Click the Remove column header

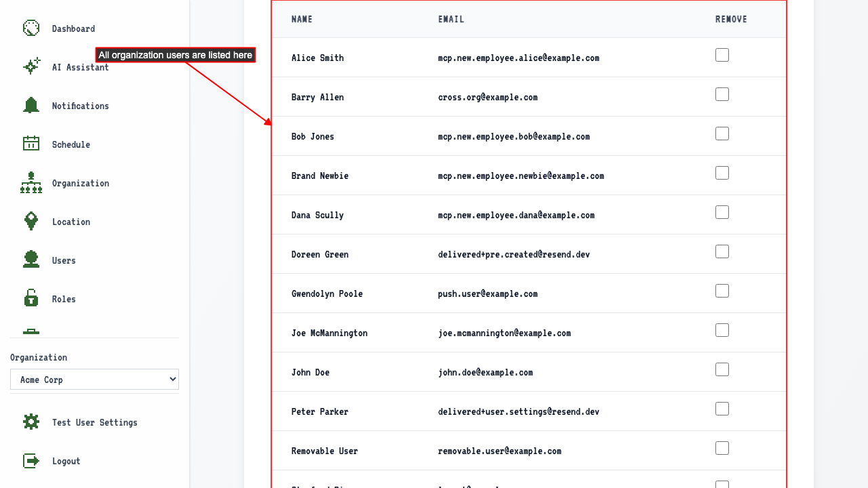coord(731,19)
